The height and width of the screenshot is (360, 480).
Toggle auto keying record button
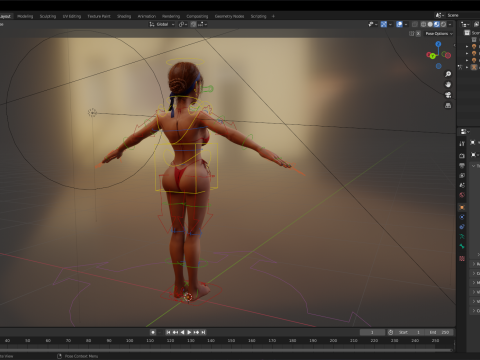click(x=153, y=332)
